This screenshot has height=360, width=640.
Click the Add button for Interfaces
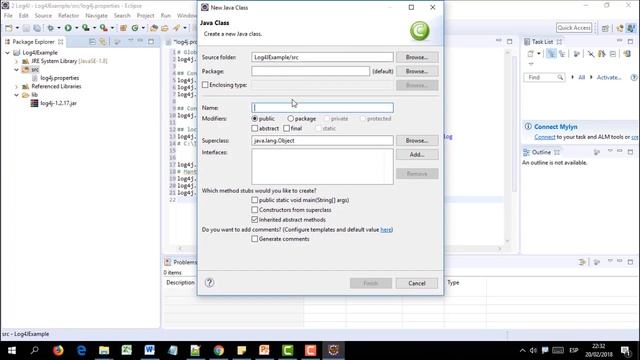[417, 155]
